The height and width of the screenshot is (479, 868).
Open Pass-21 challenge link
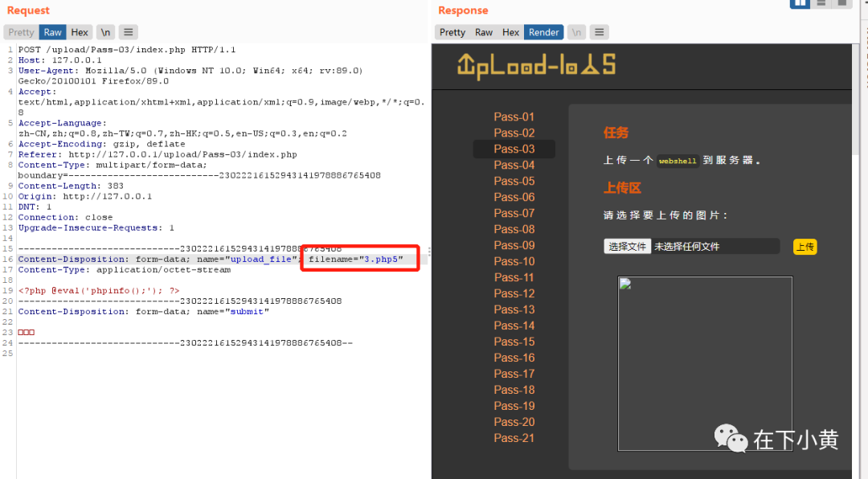coord(514,438)
